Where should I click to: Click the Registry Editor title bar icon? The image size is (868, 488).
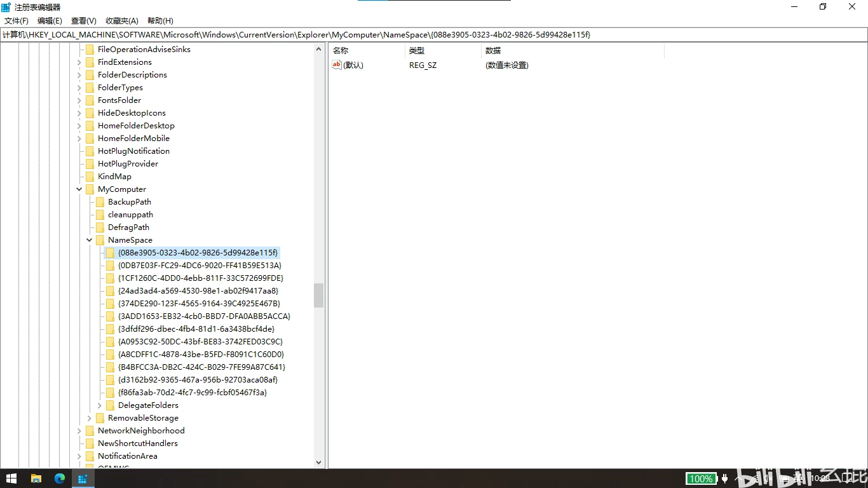pyautogui.click(x=6, y=7)
